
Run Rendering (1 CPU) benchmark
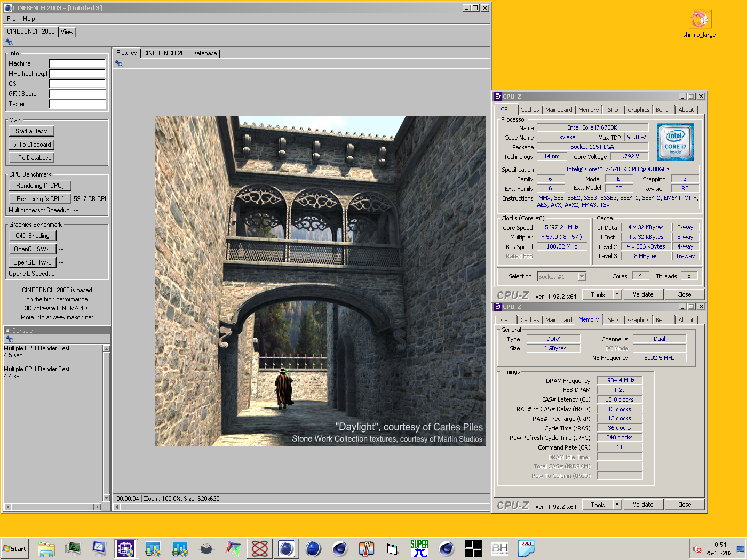pyautogui.click(x=40, y=186)
